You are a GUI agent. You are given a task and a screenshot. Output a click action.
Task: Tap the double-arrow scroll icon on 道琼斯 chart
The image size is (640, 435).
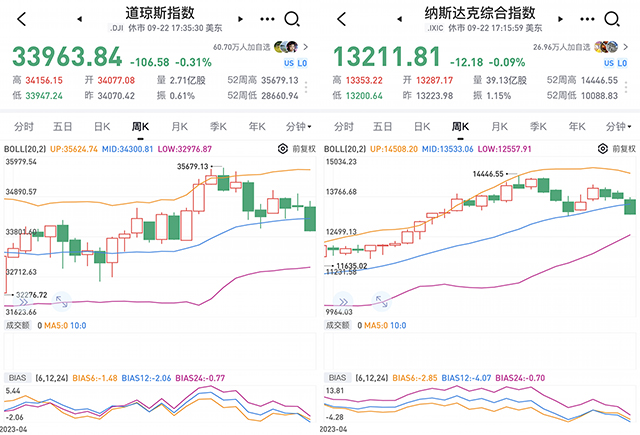[x=23, y=302]
